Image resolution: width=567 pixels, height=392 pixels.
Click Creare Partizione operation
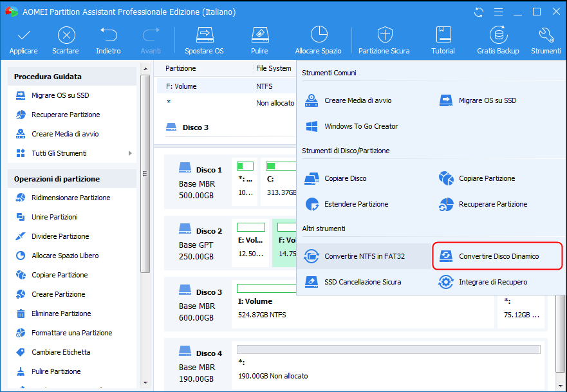50,294
